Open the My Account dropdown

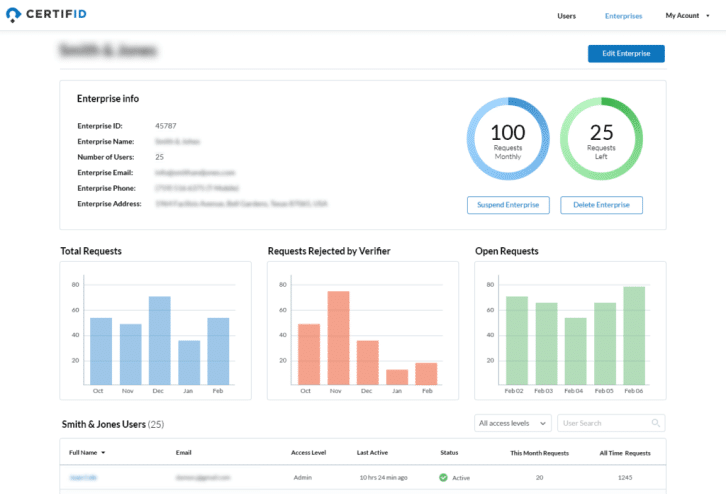687,16
